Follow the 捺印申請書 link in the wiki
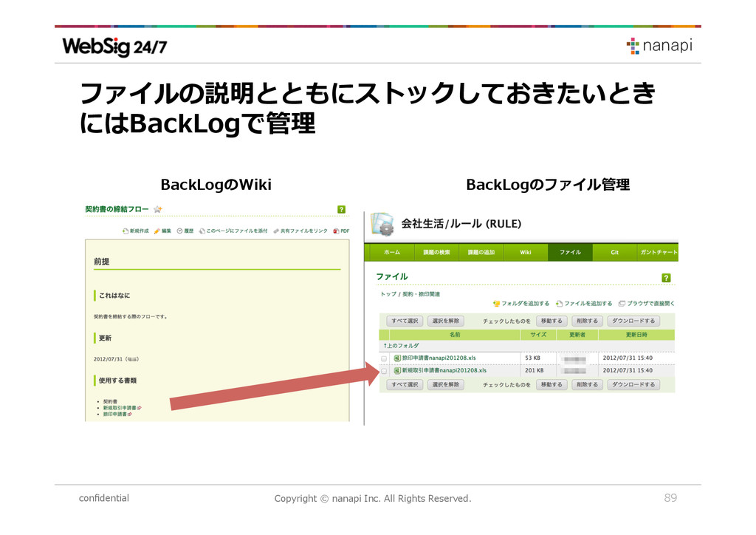The image size is (756, 535). [x=114, y=414]
